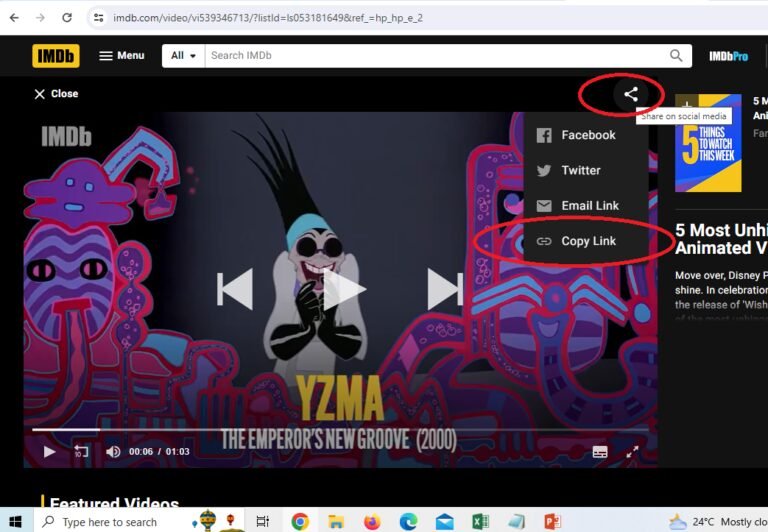Mute the video volume icon
The width and height of the screenshot is (768, 532).
[x=113, y=452]
